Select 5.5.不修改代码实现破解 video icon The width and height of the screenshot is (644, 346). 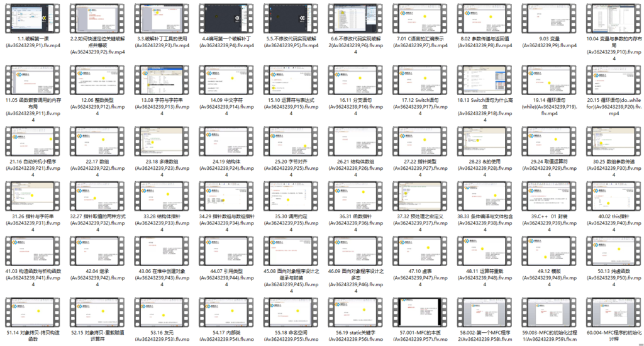(291, 18)
